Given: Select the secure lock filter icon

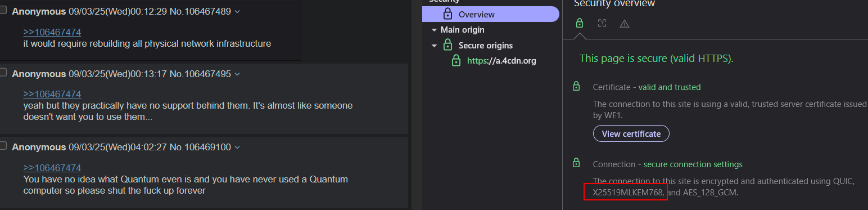Looking at the screenshot, I should click(580, 23).
